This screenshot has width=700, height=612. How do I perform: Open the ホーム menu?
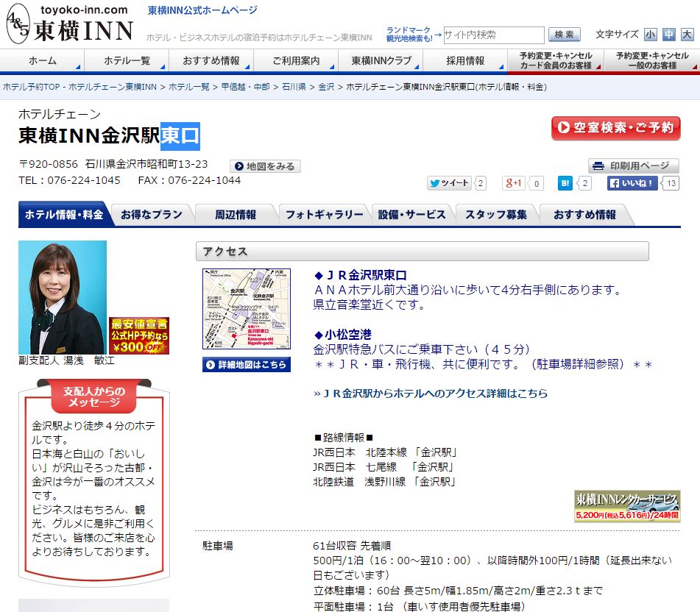click(43, 60)
